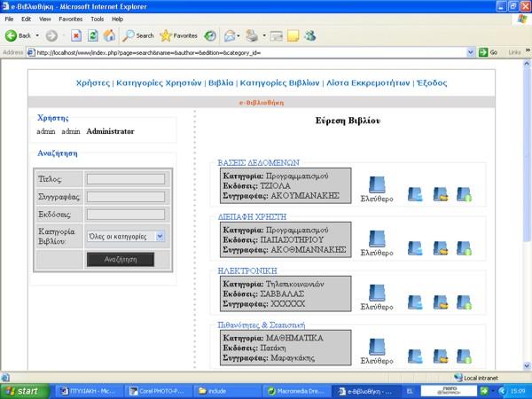532x399 pixels.
Task: Open the View menu
Action: [x=45, y=19]
